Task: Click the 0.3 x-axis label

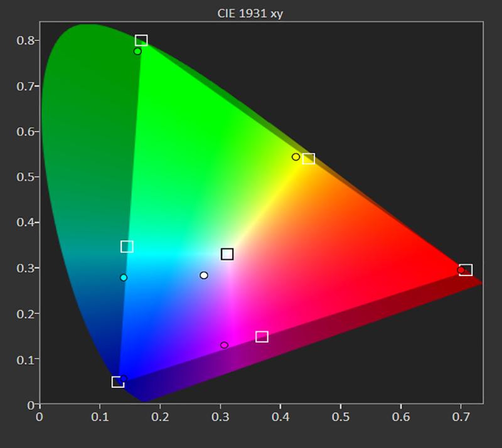Action: point(220,417)
